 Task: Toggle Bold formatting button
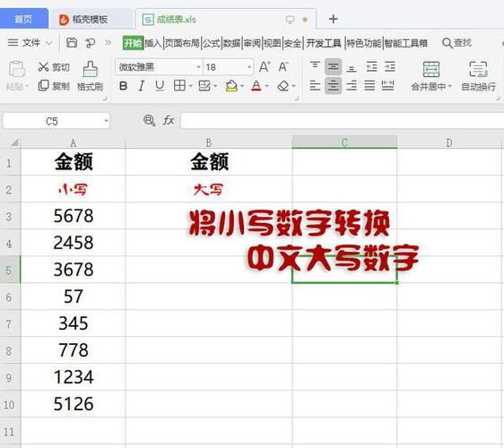point(123,86)
